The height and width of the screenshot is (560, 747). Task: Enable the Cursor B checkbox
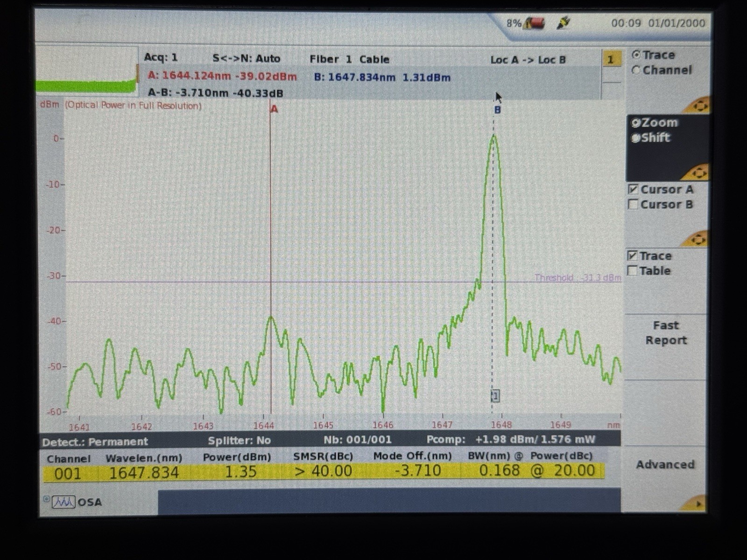[634, 204]
